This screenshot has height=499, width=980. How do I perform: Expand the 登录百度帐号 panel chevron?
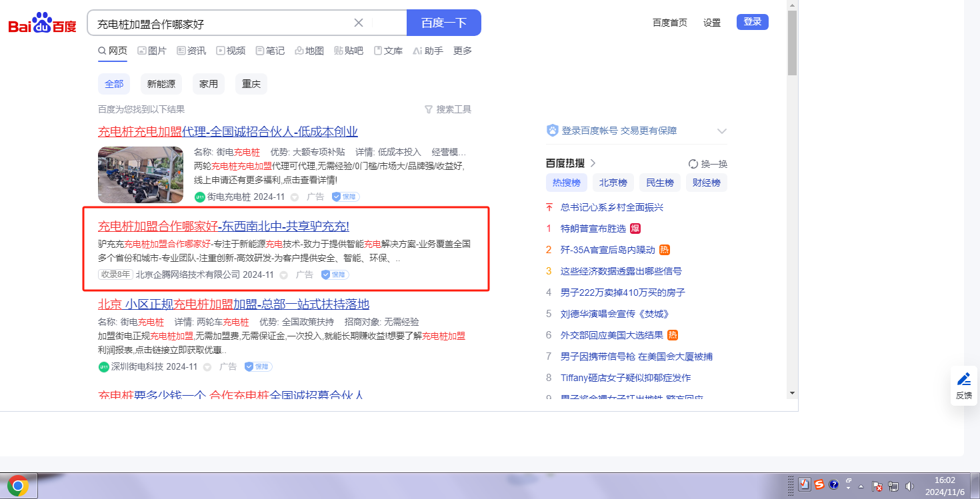(721, 131)
